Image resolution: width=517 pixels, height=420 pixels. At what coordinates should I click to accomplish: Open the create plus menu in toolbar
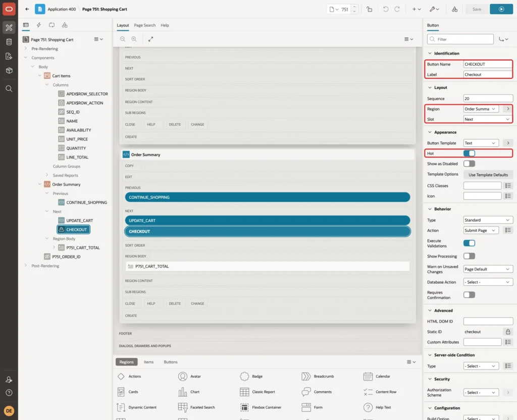417,9
